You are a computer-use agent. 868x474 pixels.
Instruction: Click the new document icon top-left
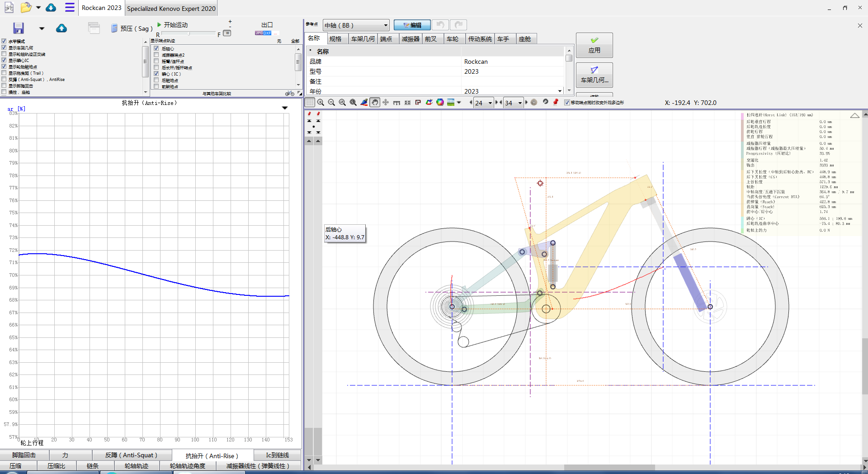(x=9, y=8)
